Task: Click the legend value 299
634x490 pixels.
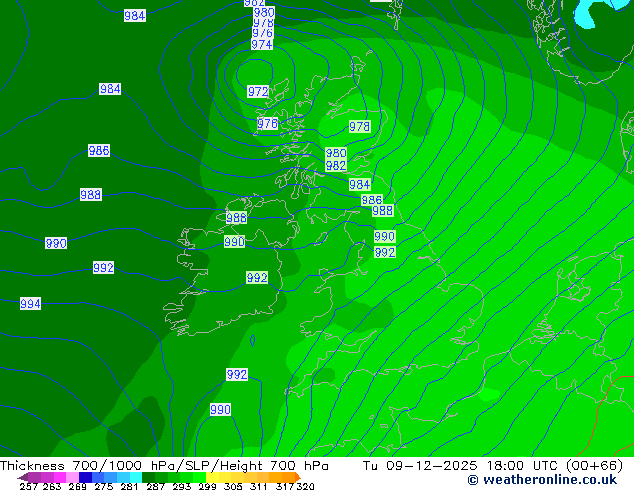Action: click(x=207, y=486)
